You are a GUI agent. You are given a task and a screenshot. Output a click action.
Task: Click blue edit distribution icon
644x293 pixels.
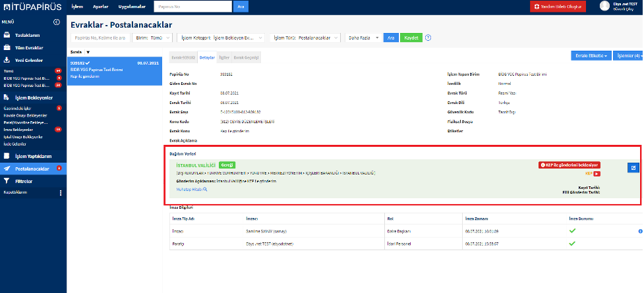[x=633, y=167]
